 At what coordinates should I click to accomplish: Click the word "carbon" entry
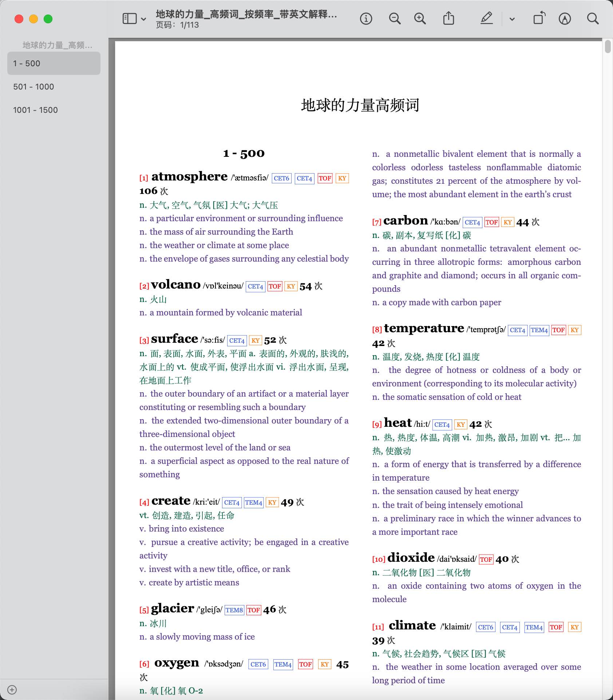point(406,220)
